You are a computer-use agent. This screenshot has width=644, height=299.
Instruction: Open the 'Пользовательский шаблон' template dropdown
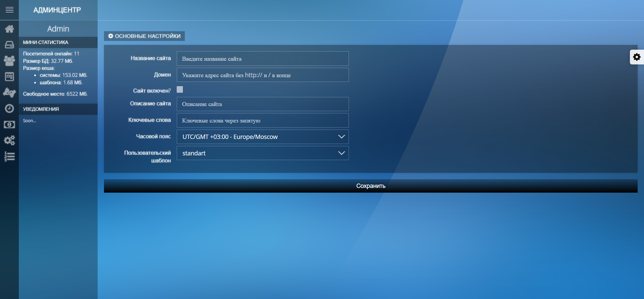pyautogui.click(x=263, y=153)
